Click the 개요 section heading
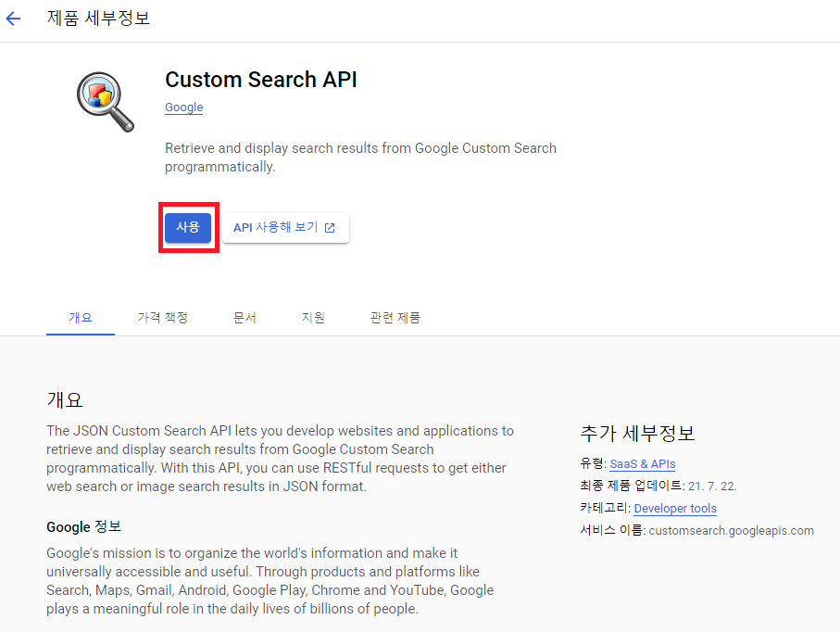Image resolution: width=840 pixels, height=632 pixels. tap(65, 400)
